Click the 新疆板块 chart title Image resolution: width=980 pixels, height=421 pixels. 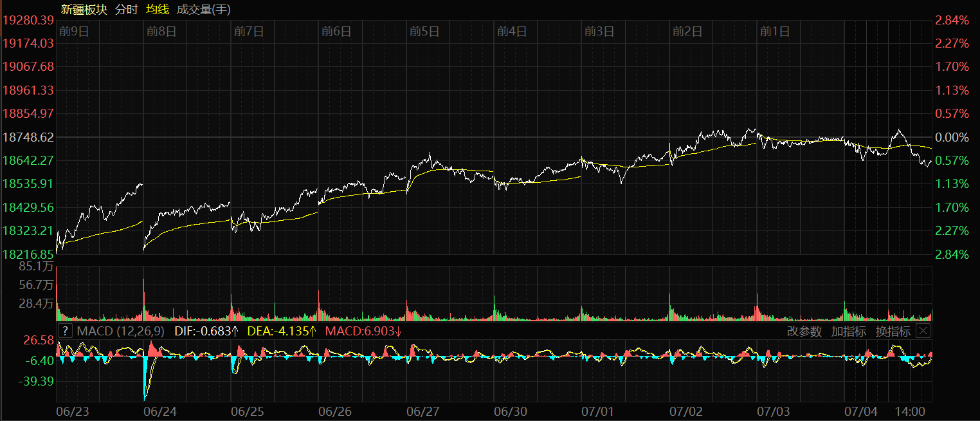pos(84,9)
